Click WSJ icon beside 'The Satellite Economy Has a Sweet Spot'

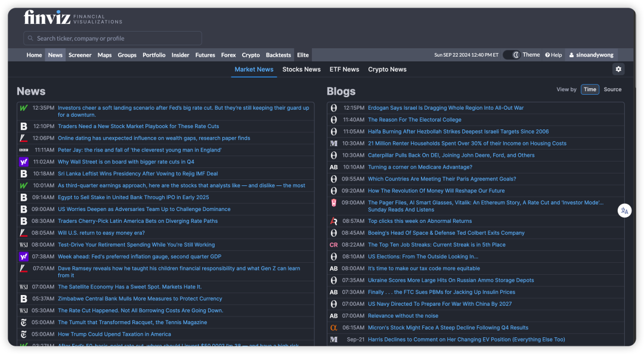pyautogui.click(x=24, y=287)
